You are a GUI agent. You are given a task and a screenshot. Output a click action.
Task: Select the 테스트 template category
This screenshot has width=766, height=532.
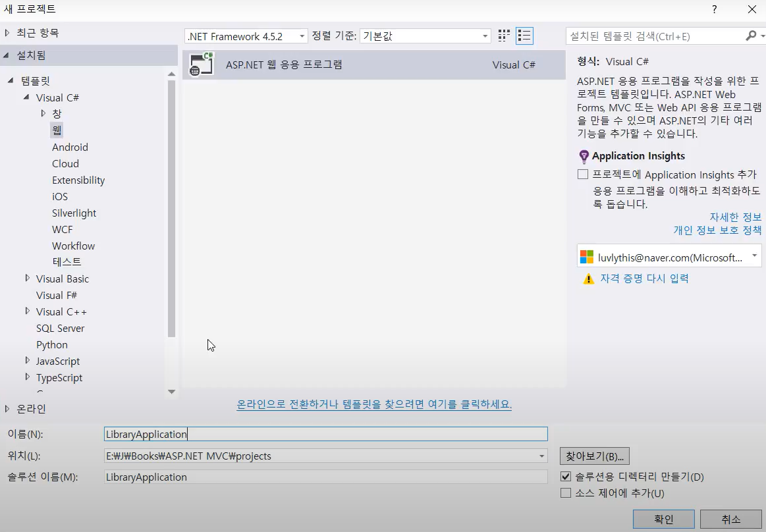click(67, 262)
